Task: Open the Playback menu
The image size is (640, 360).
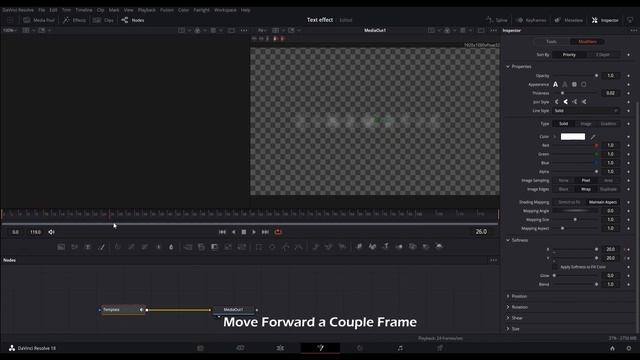Action: coord(147,10)
